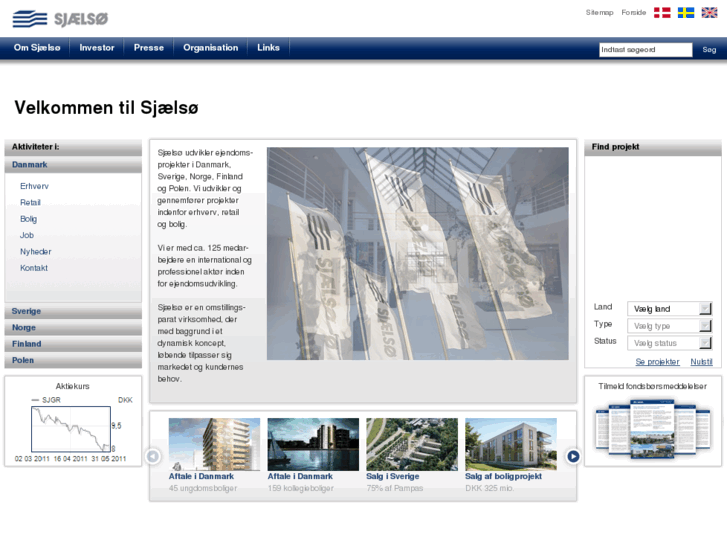Click the Find projekt header
Screen dimensions: 727x545
(x=653, y=147)
